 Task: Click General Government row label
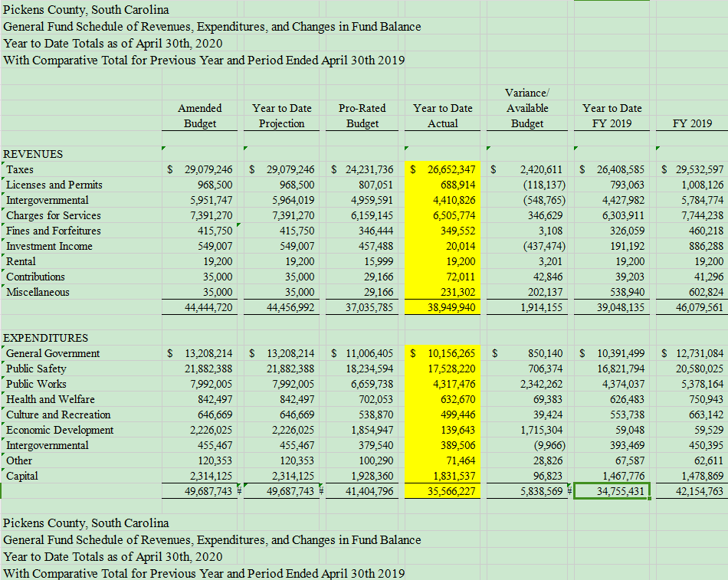coord(53,353)
